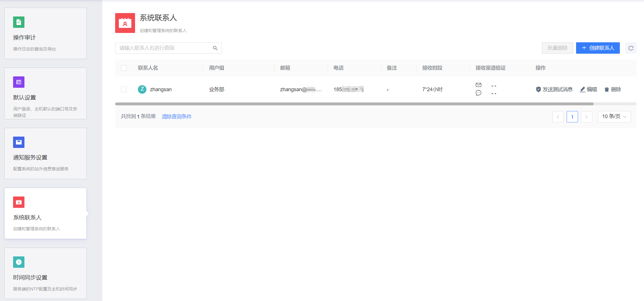Toggle the select-all checkbox in table header
This screenshot has width=644, height=301.
(124, 68)
